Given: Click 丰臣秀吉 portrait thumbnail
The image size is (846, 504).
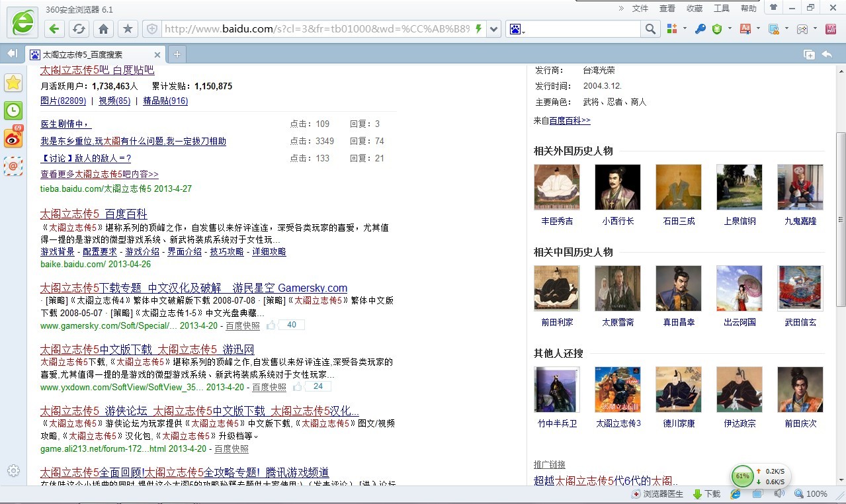Looking at the screenshot, I should click(x=557, y=187).
